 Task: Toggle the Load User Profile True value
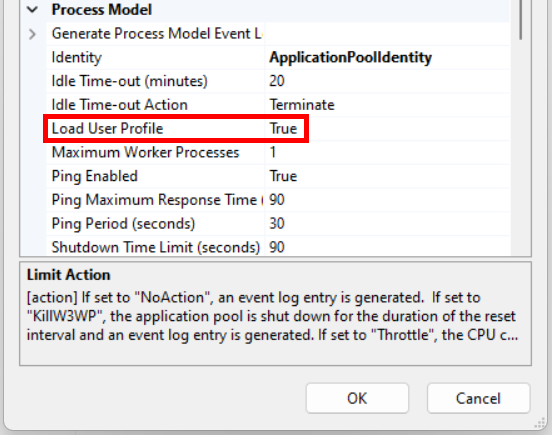pos(283,129)
